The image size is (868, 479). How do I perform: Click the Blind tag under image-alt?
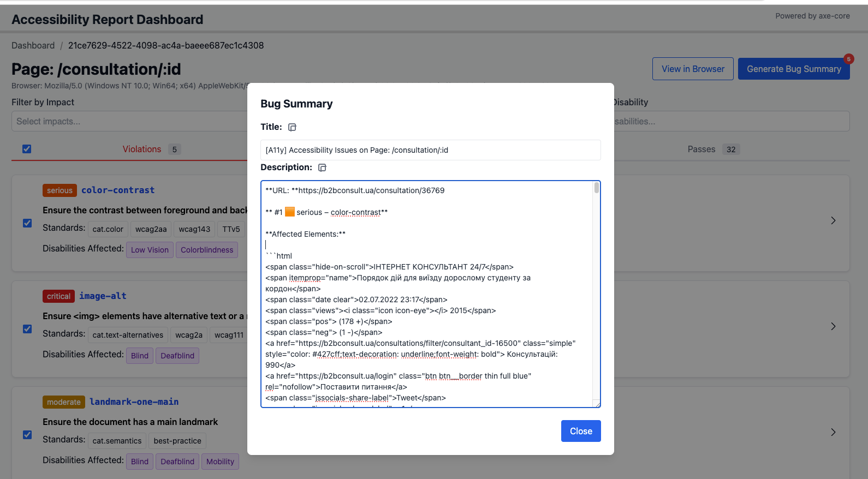click(140, 356)
